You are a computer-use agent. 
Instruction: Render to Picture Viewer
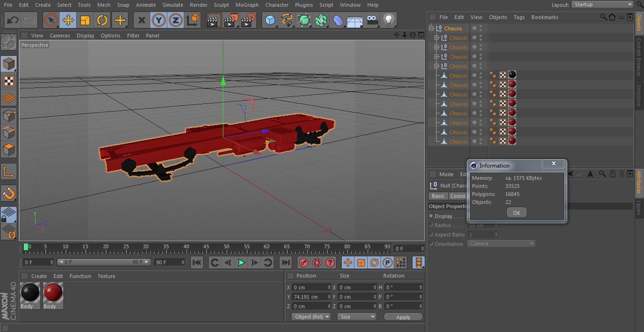pos(231,20)
